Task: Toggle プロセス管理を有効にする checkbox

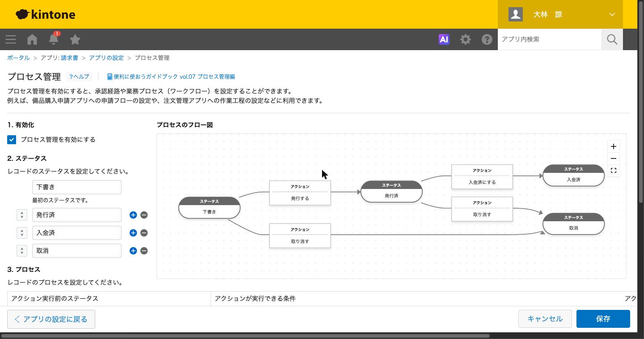Action: point(12,140)
